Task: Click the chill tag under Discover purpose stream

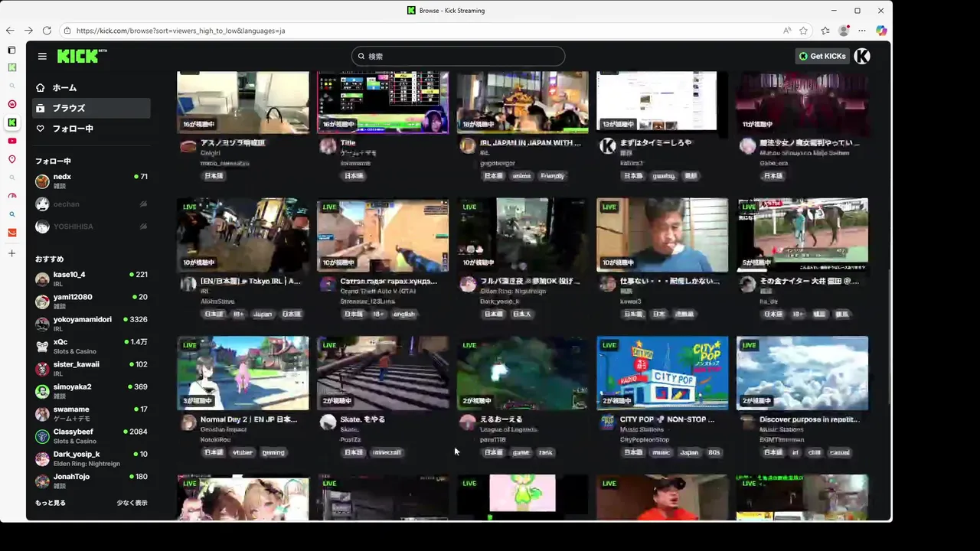Action: click(815, 452)
